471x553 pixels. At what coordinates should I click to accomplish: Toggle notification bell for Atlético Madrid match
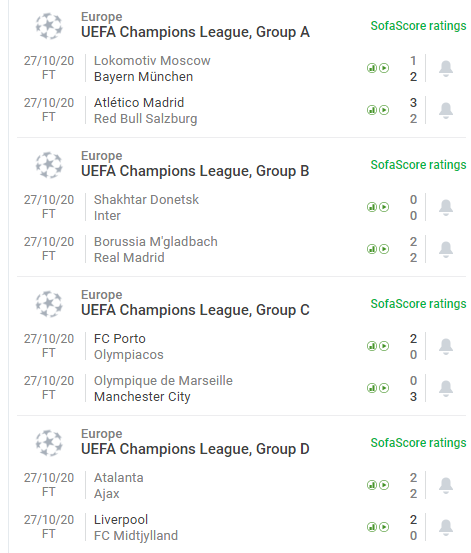446,110
